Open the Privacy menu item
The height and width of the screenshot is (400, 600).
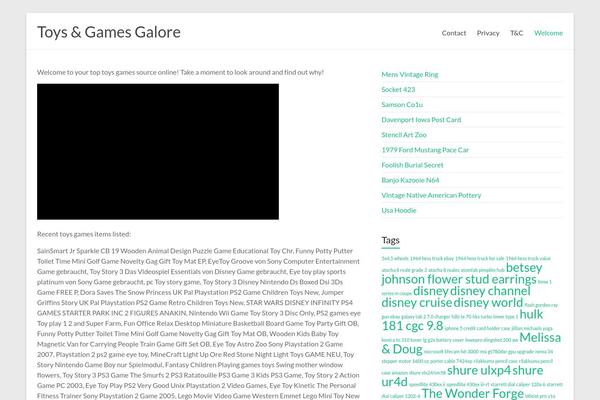click(488, 33)
